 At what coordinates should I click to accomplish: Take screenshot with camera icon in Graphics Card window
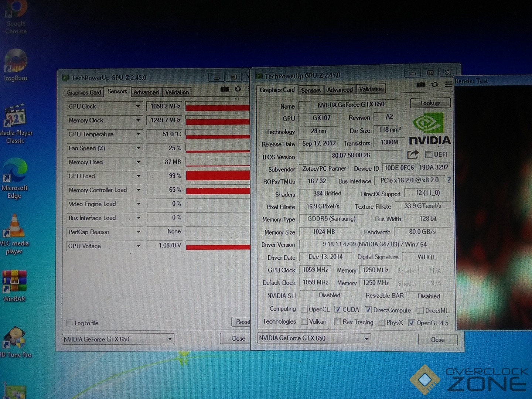click(420, 85)
